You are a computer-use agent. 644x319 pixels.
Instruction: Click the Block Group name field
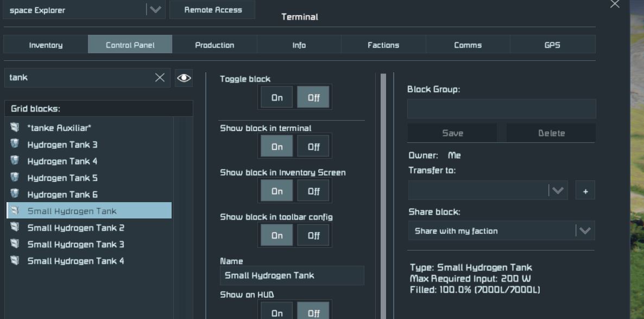click(x=501, y=109)
